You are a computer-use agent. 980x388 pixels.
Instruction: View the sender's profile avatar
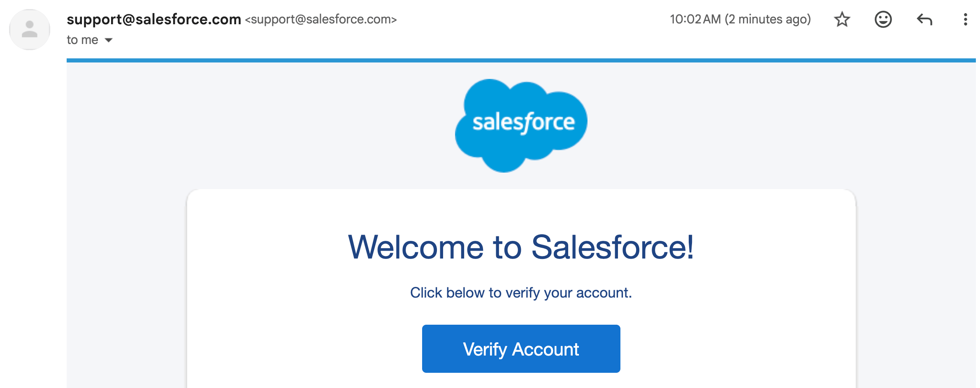coord(30,30)
